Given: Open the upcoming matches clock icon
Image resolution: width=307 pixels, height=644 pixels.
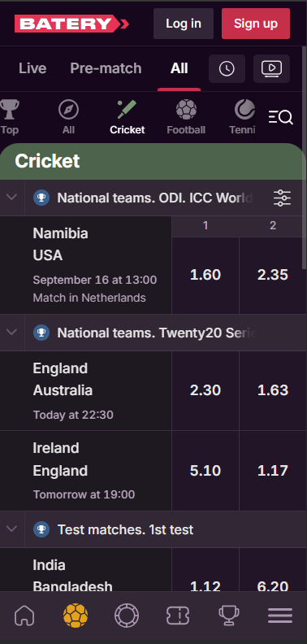Looking at the screenshot, I should 227,68.
